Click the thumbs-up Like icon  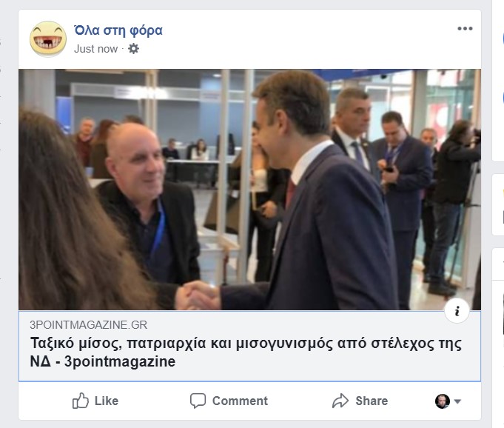click(x=81, y=401)
